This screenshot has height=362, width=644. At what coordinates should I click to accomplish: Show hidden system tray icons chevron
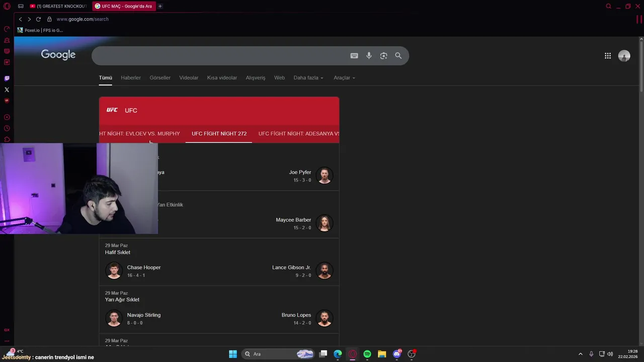580,354
